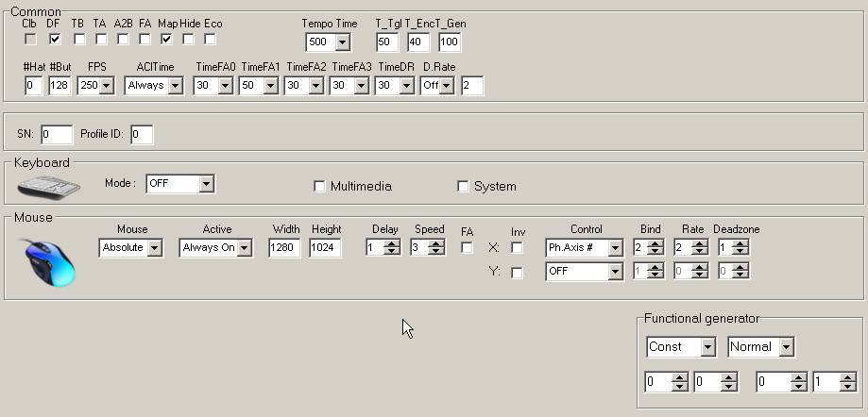Click second Functional generator spinner under Const

(716, 382)
